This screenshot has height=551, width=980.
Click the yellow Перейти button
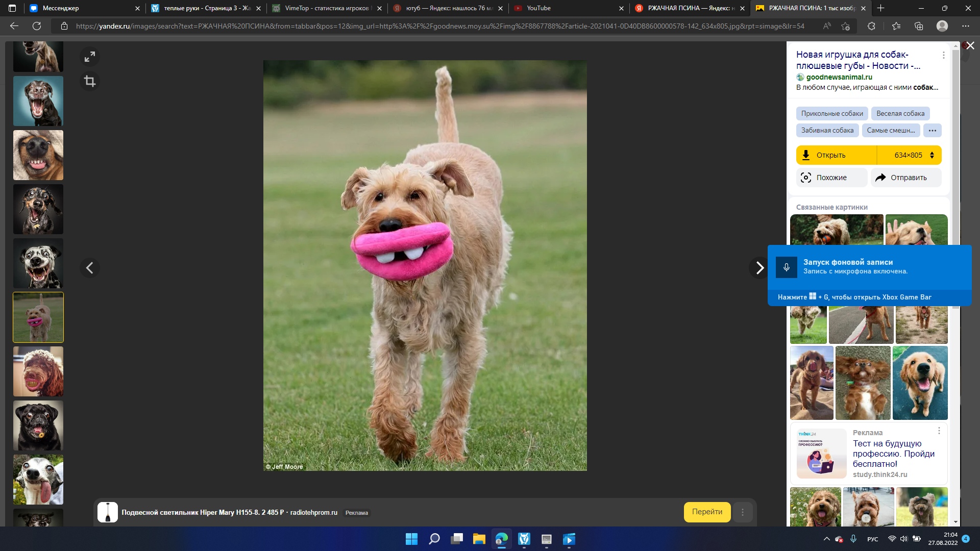[707, 512]
